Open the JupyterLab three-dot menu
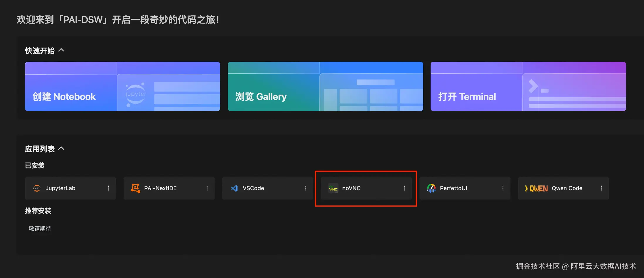The height and width of the screenshot is (278, 644). point(108,188)
